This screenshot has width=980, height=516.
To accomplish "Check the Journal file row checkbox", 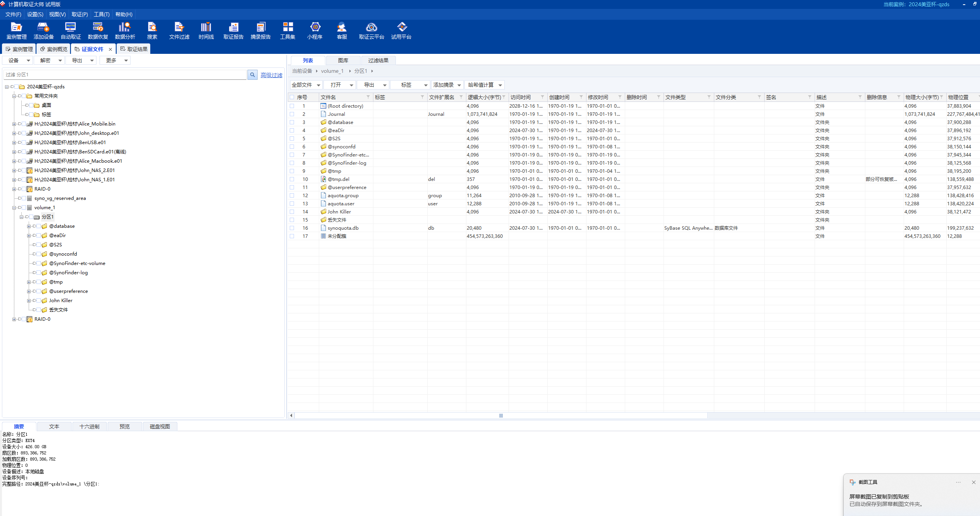I will pyautogui.click(x=292, y=114).
